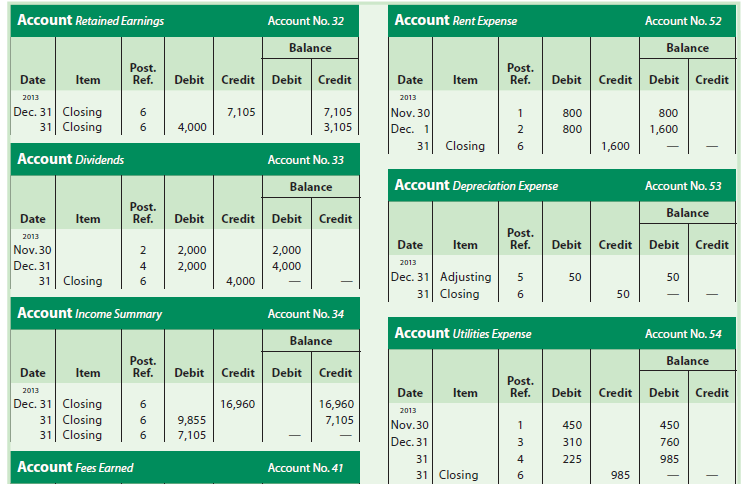Click the Rent Expense account title
This screenshot has width=742, height=484.
point(456,20)
